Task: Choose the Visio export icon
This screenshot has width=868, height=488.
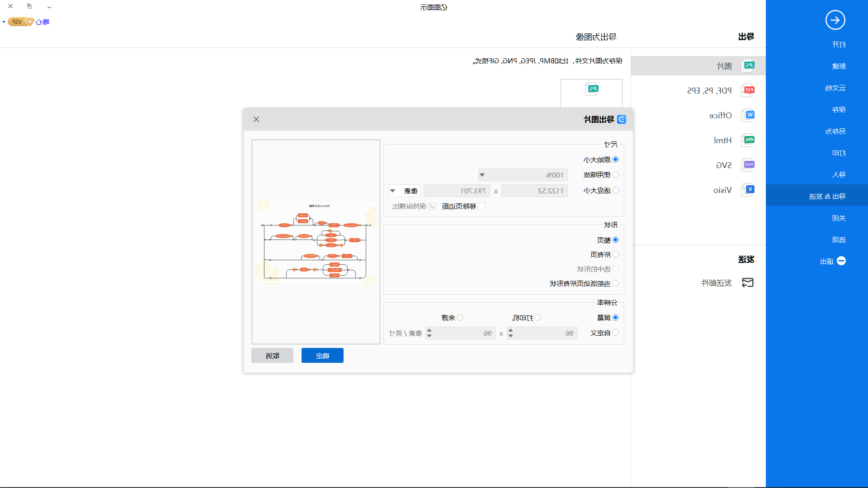Action: click(x=748, y=190)
